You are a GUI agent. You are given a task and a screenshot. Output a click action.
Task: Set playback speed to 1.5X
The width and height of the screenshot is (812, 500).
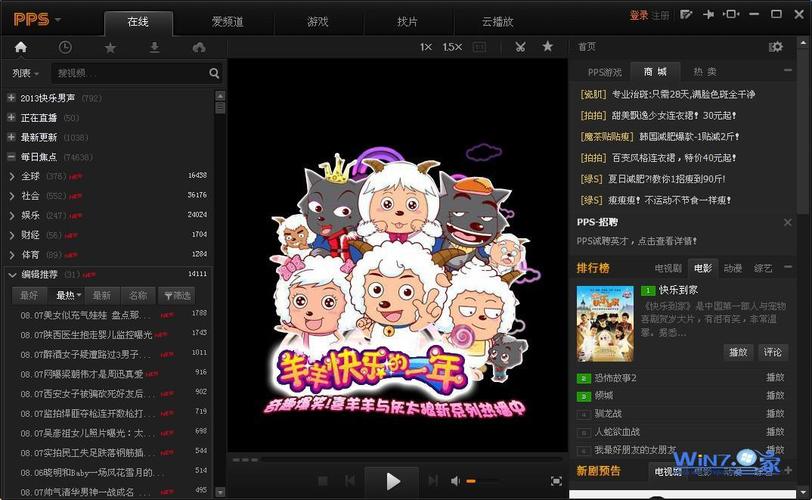tap(452, 47)
